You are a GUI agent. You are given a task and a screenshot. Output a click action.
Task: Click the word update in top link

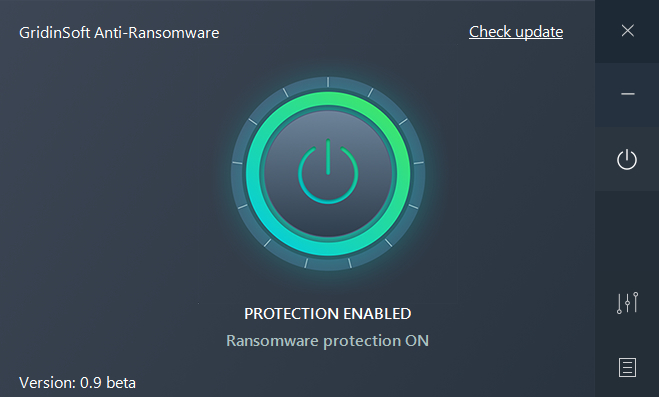(x=539, y=32)
